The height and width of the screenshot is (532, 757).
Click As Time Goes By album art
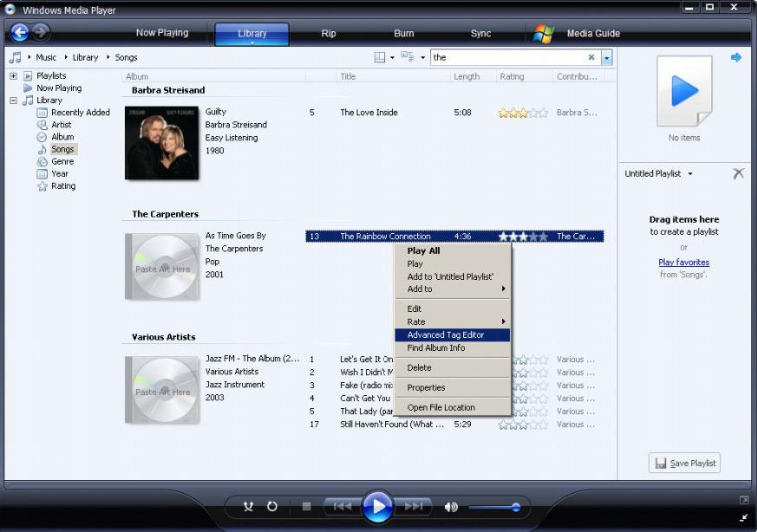162,266
